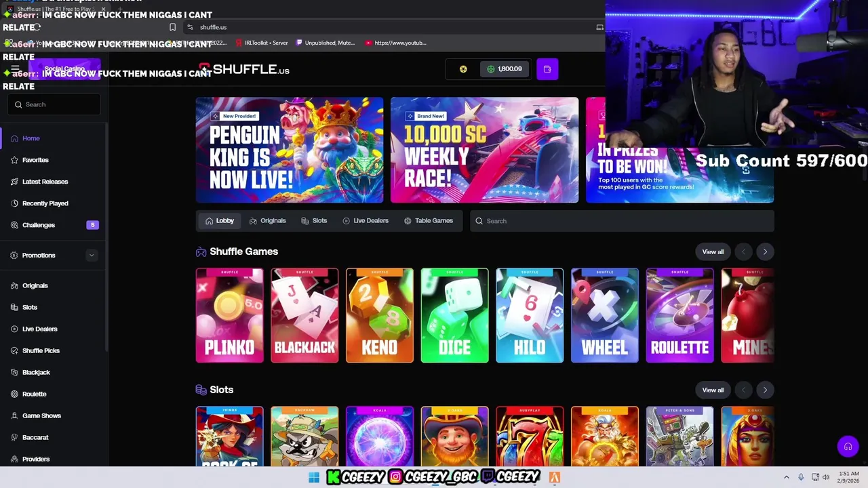Screen dimensions: 868x488
Task: Open the Windows Start menu
Action: [x=314, y=477]
